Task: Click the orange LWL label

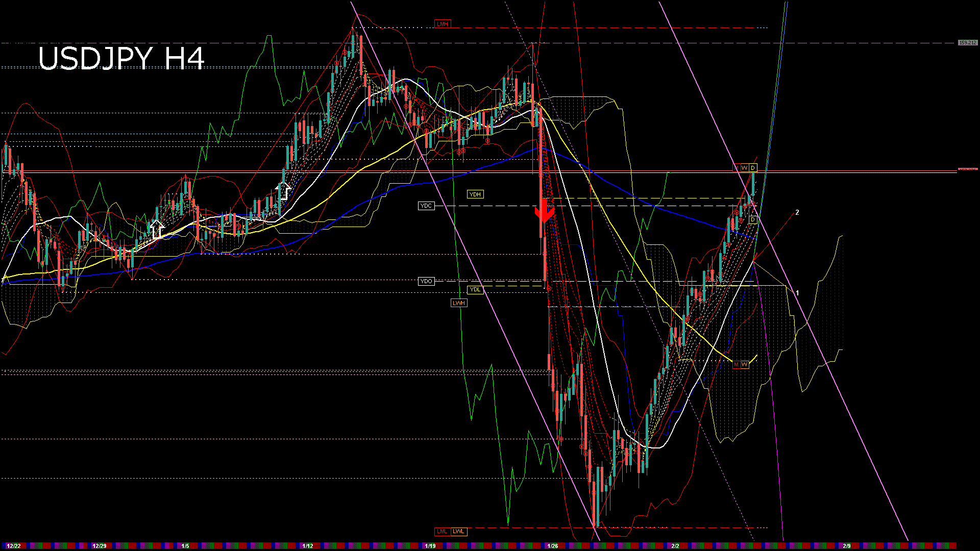Action: click(x=458, y=531)
